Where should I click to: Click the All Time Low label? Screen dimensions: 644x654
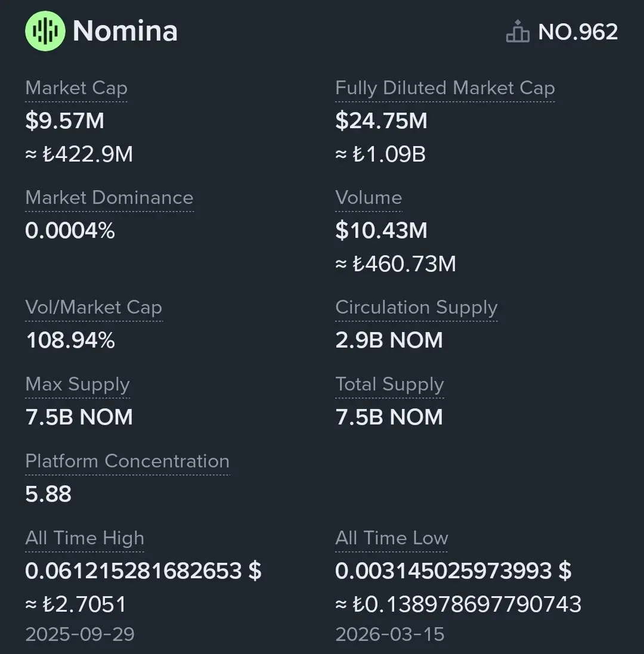click(391, 538)
